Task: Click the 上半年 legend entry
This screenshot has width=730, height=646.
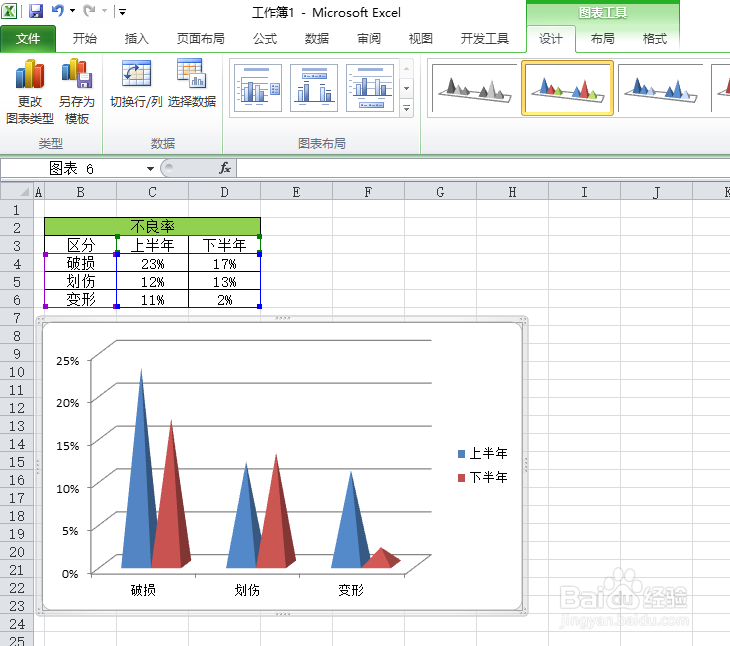Action: coord(482,453)
